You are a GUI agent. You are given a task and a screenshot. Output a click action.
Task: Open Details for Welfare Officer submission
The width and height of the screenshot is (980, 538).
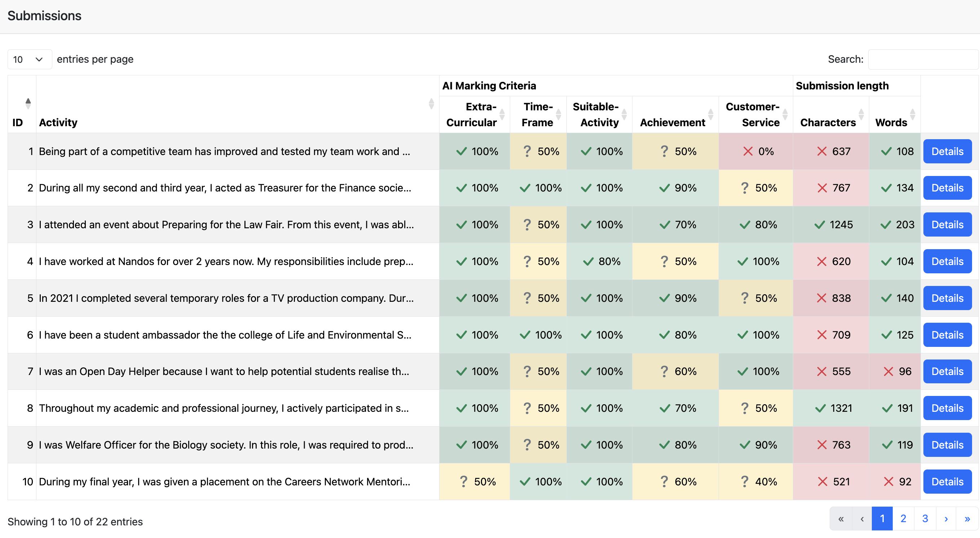click(947, 445)
